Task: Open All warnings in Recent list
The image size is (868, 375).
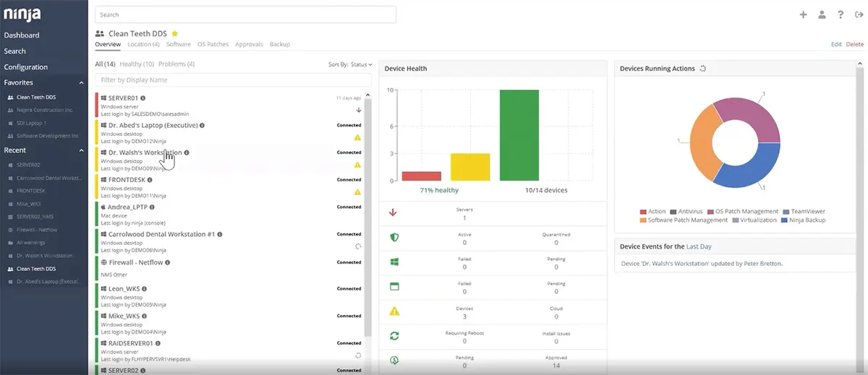Action: click(32, 243)
